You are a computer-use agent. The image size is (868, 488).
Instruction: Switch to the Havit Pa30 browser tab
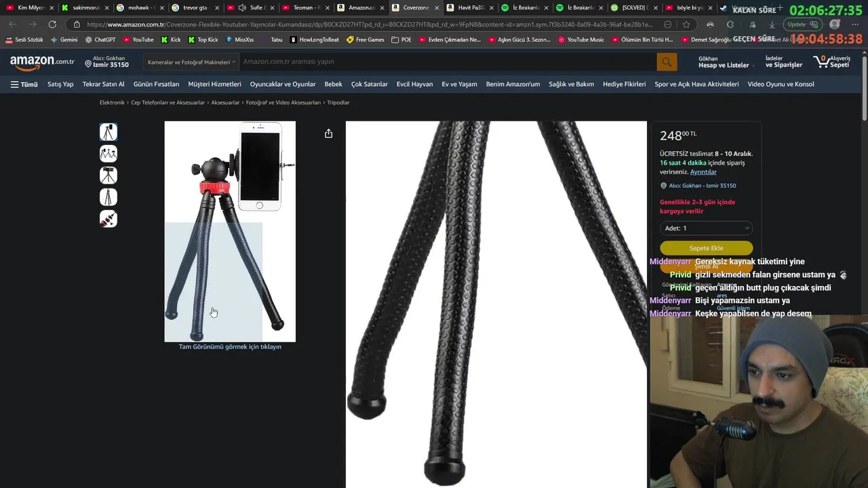pos(471,7)
